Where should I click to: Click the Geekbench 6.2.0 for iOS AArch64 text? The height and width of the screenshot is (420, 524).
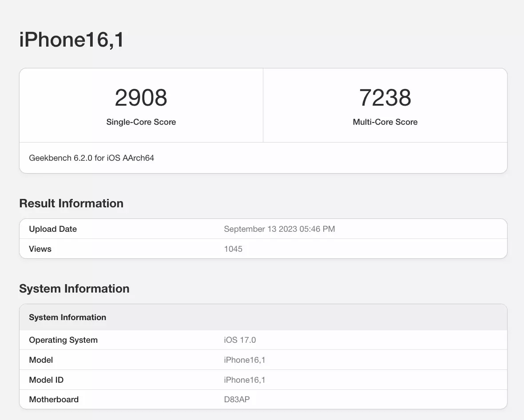91,158
